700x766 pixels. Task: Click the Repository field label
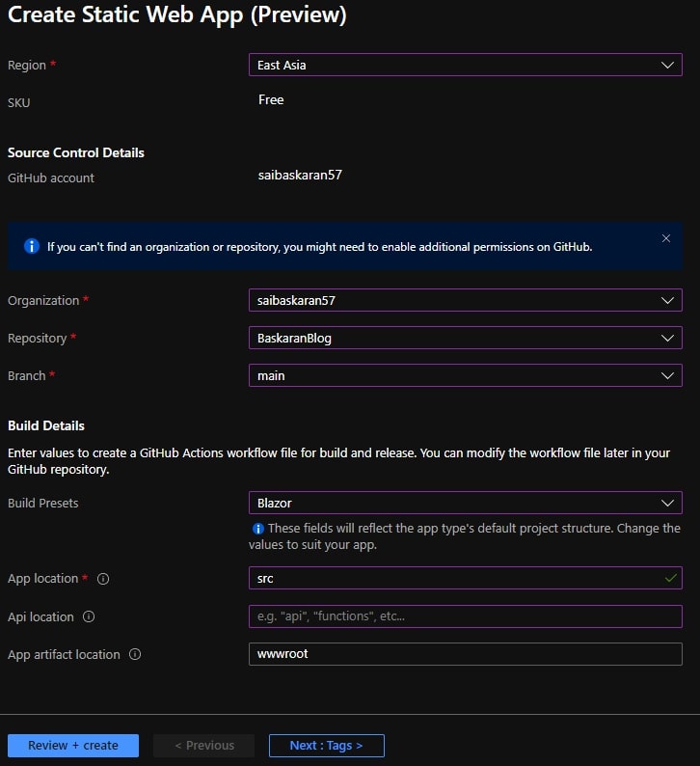click(37, 338)
